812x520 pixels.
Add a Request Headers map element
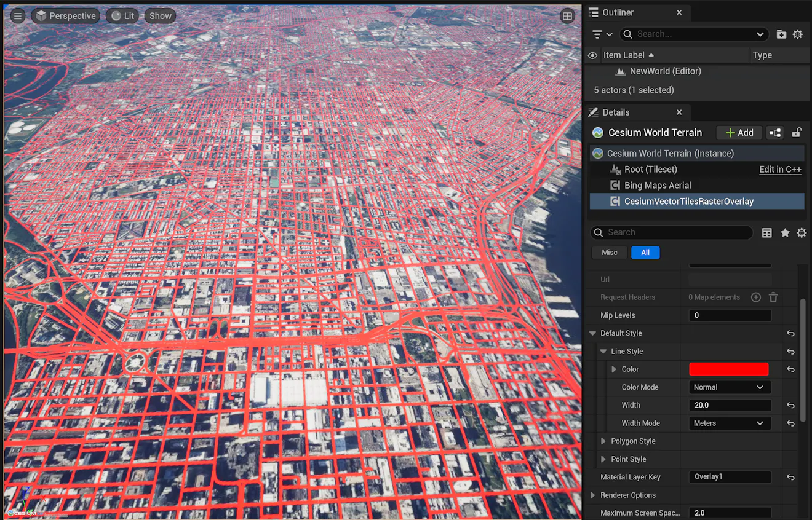[756, 297]
